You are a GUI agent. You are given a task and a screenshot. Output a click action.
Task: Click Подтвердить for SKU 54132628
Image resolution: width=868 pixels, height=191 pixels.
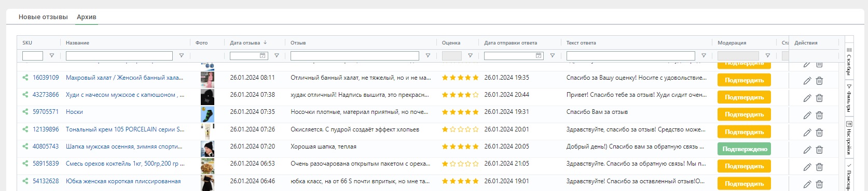point(744,184)
